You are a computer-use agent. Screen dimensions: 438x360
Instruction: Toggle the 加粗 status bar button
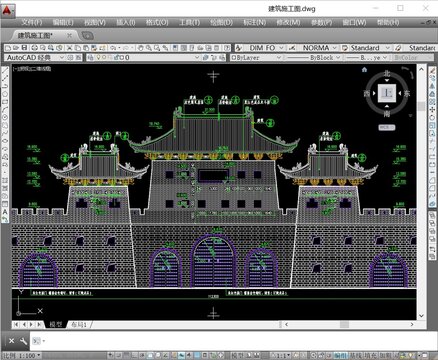click(385, 356)
